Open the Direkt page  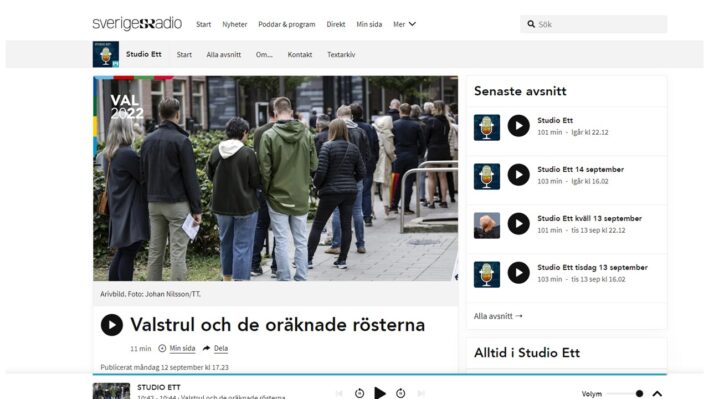pos(336,24)
